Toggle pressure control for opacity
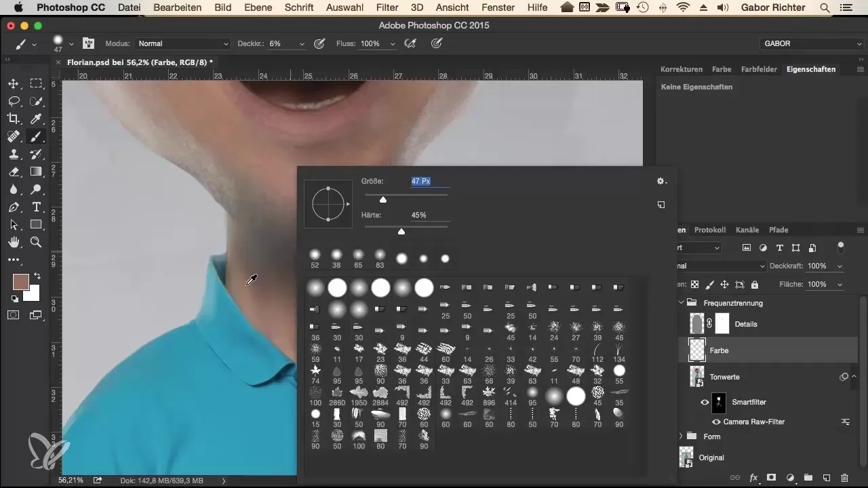This screenshot has height=488, width=868. pos(319,43)
